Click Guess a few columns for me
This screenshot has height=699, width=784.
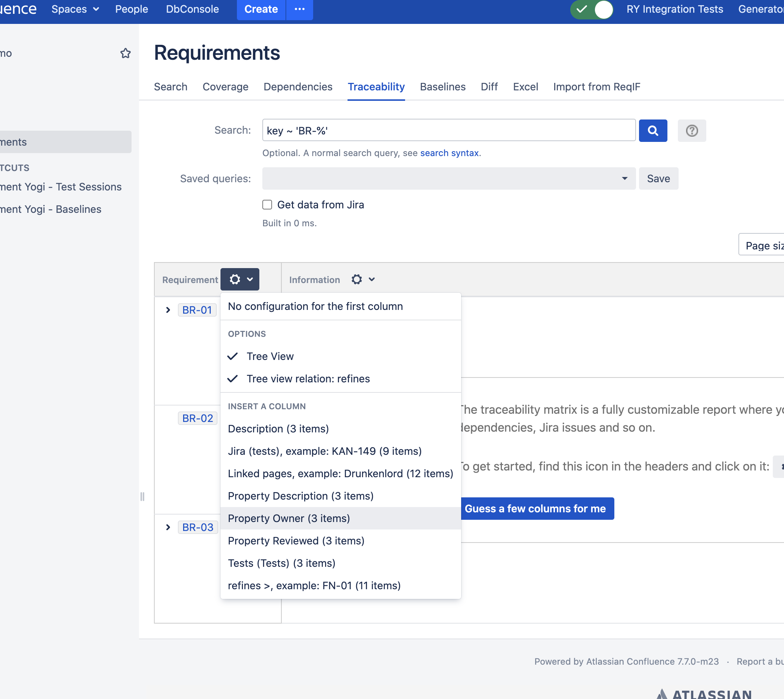pyautogui.click(x=535, y=508)
